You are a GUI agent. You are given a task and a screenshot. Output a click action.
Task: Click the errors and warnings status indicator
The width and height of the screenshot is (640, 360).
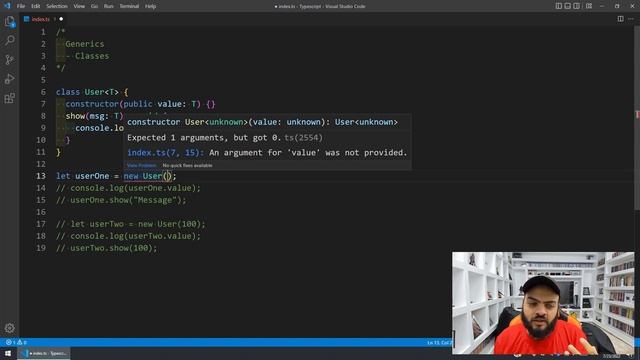tap(16, 342)
